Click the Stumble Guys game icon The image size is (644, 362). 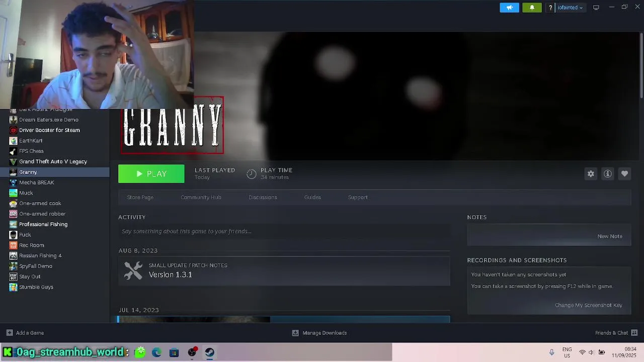13,287
